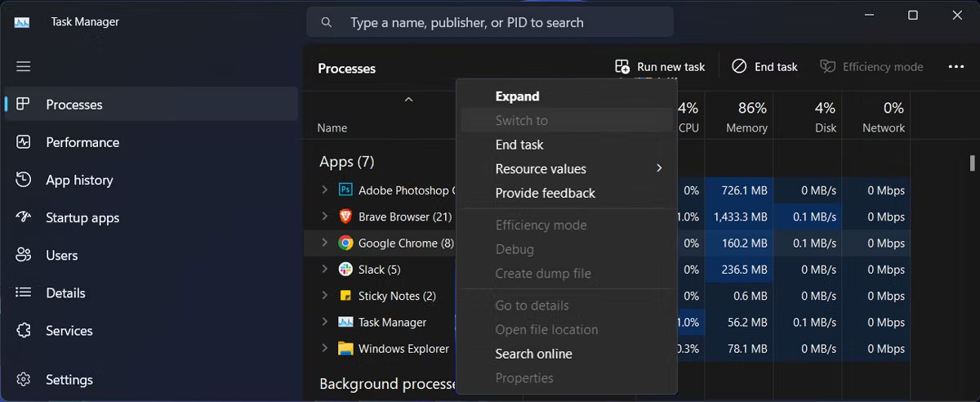This screenshot has width=980, height=402.
Task: Click the Startup apps gauge icon
Action: point(23,217)
